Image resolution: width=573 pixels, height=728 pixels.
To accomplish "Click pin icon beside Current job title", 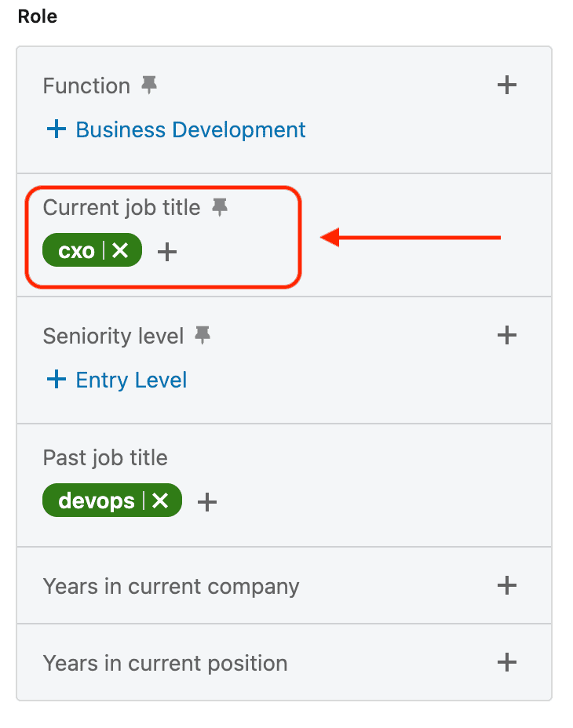I will coord(220,207).
